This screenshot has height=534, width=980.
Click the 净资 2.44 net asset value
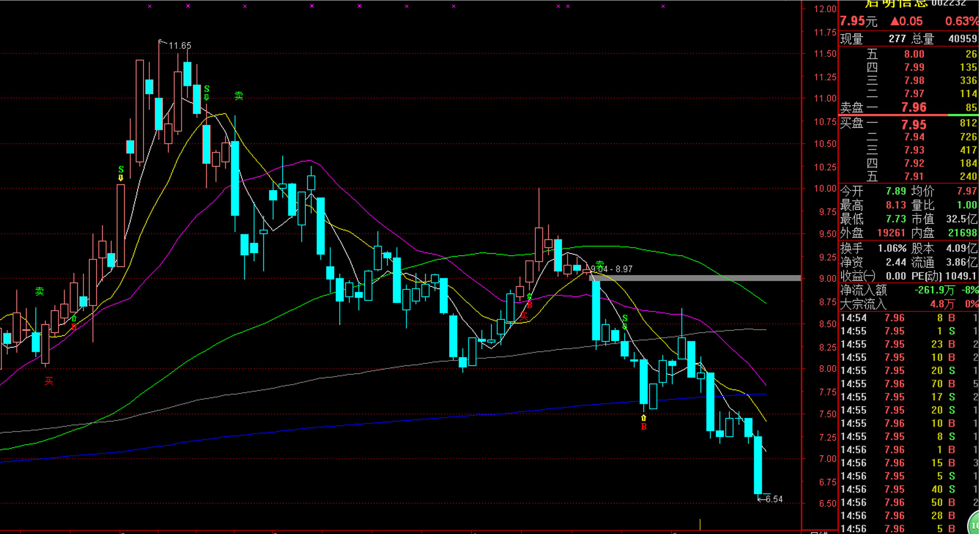point(896,262)
